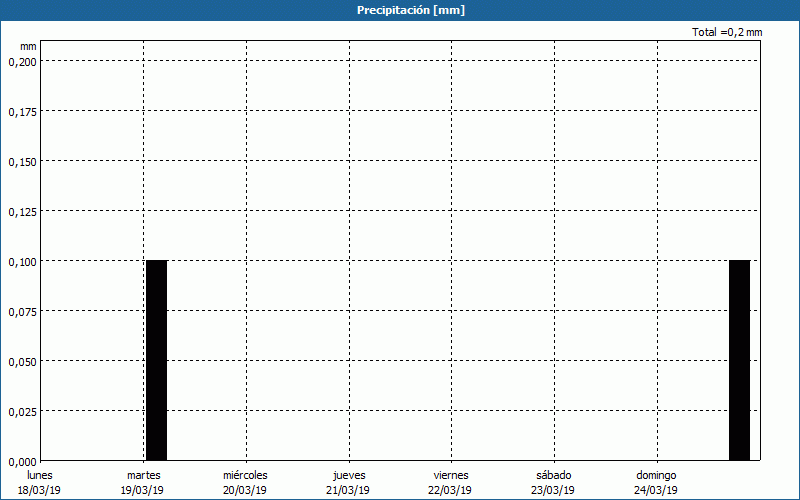Select the domingo 24/03/19 axis label
Viewport: 800px width, 500px height.
pyautogui.click(x=656, y=483)
